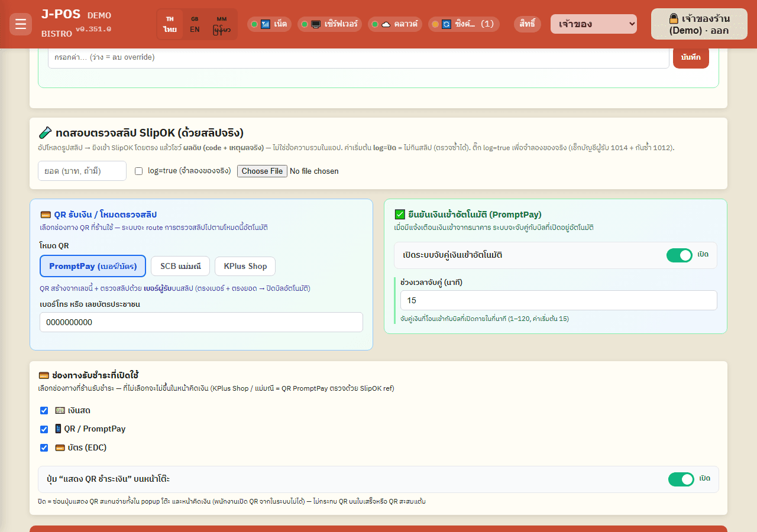Open the hamburger menu icon
Viewport: 757px width, 532px height.
pyautogui.click(x=21, y=24)
